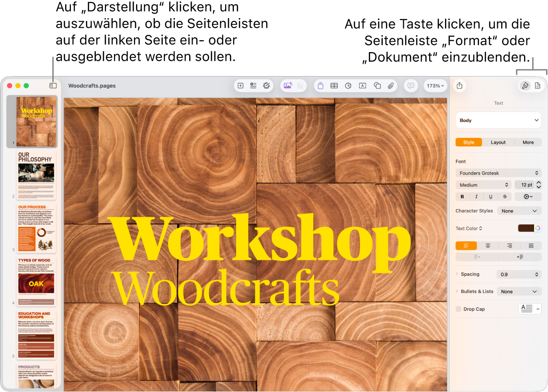This screenshot has width=548, height=392.
Task: Show the Format sidebar with paintbrush icon
Action: click(525, 86)
